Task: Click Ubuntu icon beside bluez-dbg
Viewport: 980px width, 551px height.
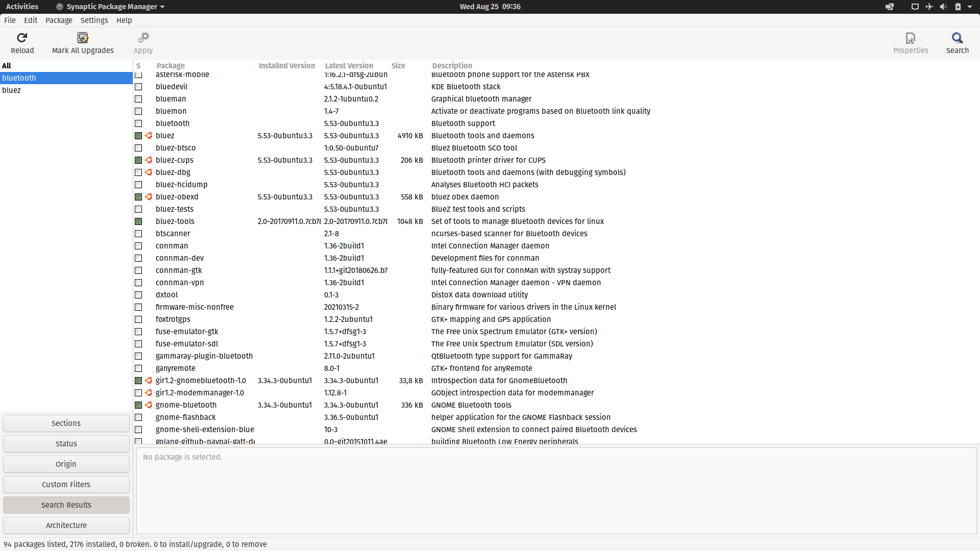Action: click(x=149, y=172)
